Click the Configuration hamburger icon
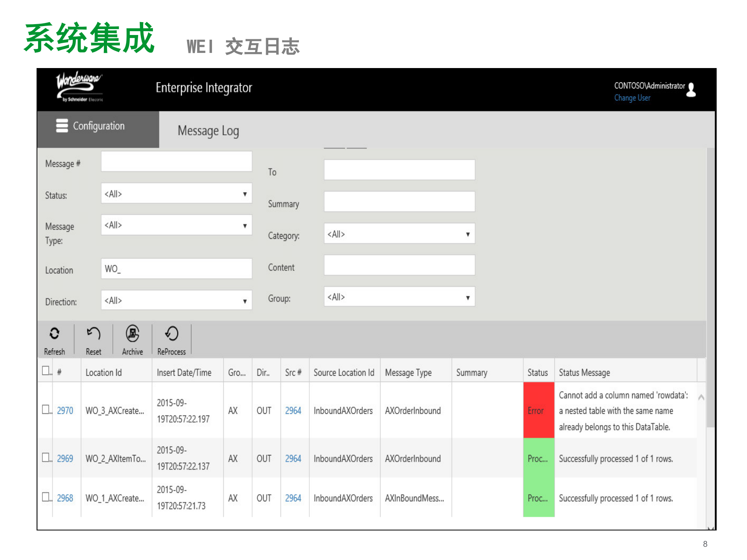The image size is (747, 560). point(62,126)
